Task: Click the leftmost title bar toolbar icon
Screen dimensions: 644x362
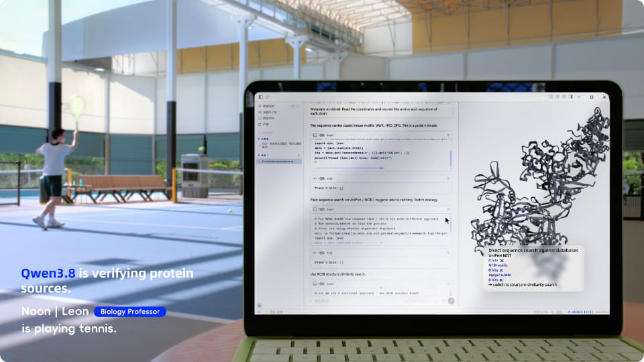Action: coord(550,97)
